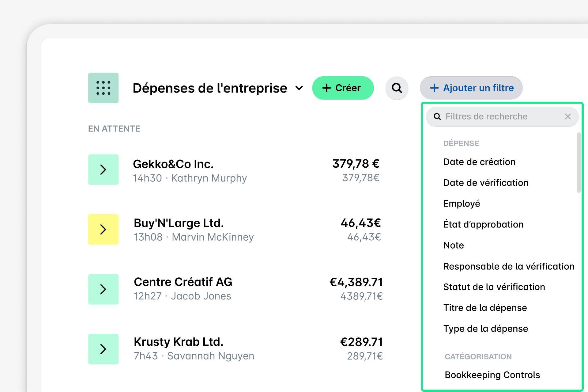Viewport: 588px width, 392px height.
Task: Open the Krusty Krab Ltd. expense title
Action: [179, 342]
